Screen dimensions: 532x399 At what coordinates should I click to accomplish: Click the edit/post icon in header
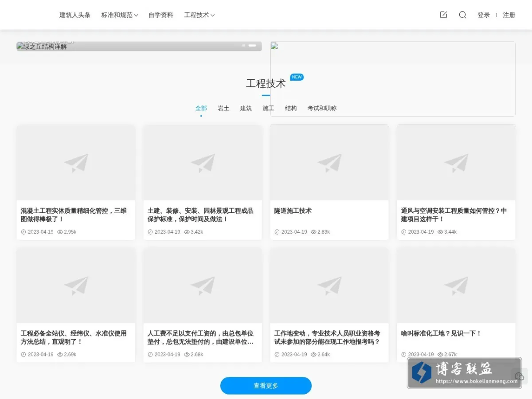click(x=443, y=15)
